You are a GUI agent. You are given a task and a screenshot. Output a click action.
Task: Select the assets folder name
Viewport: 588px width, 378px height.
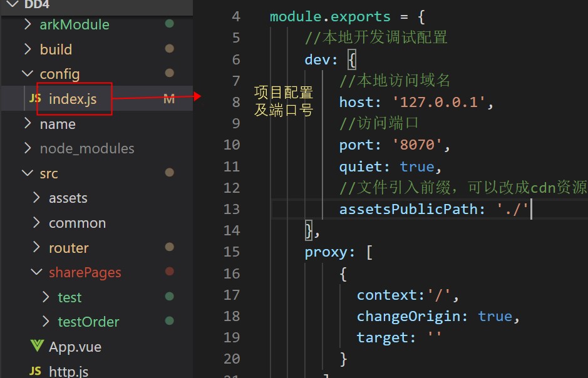pyautogui.click(x=68, y=198)
